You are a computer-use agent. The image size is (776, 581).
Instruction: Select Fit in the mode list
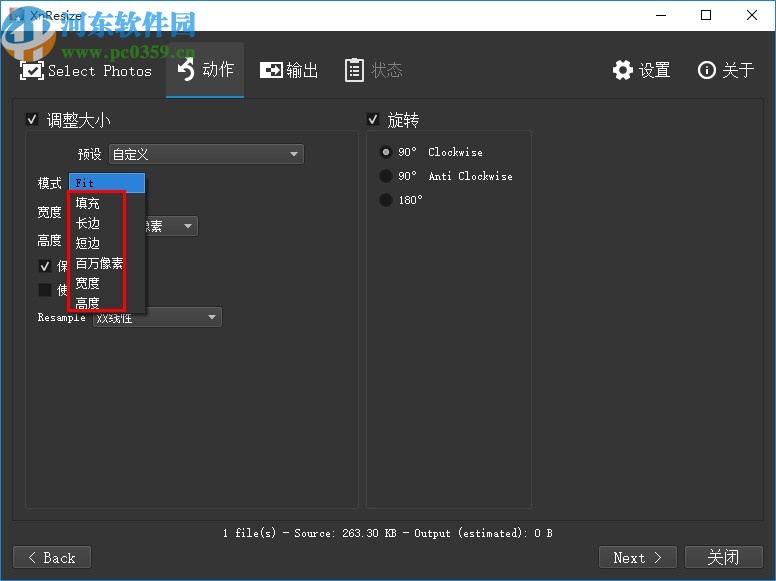click(x=107, y=183)
